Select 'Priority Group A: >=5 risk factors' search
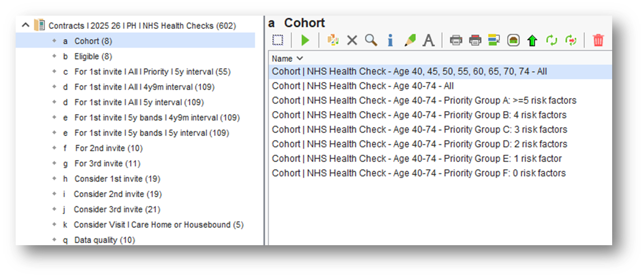Viewport: 644px width, 277px height. pyautogui.click(x=424, y=100)
